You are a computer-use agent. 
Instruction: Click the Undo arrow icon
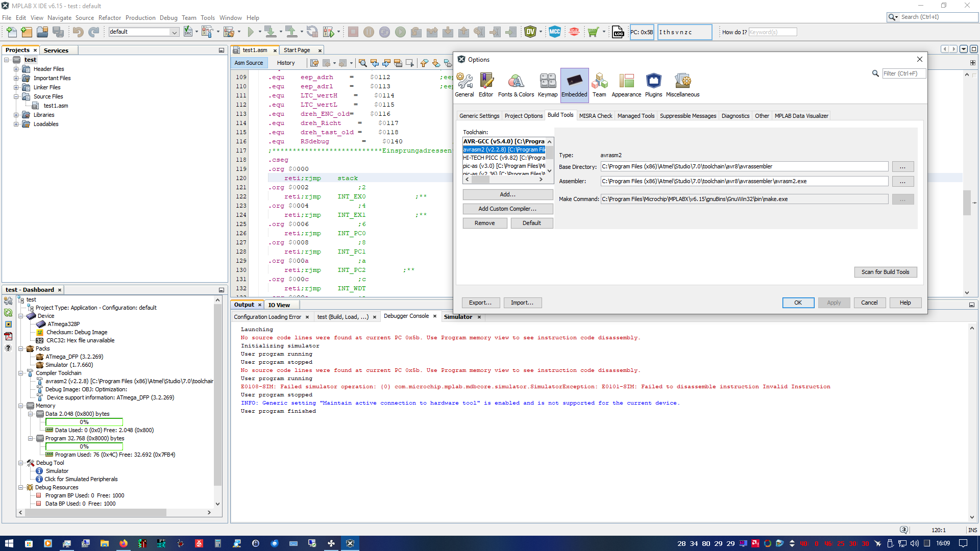coord(78,32)
